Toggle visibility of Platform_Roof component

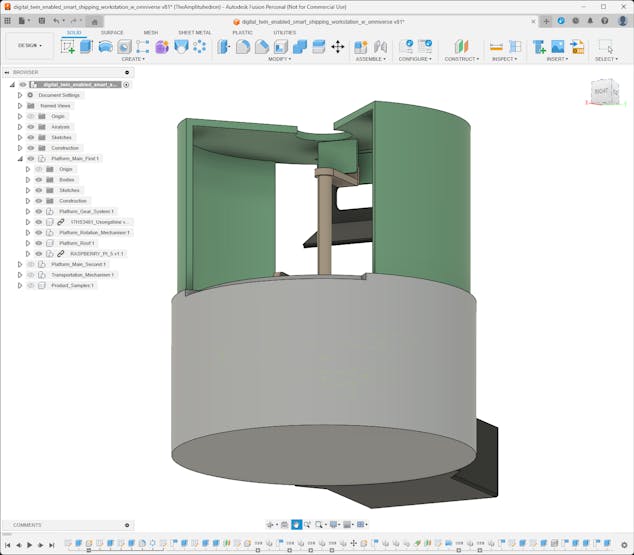point(39,243)
